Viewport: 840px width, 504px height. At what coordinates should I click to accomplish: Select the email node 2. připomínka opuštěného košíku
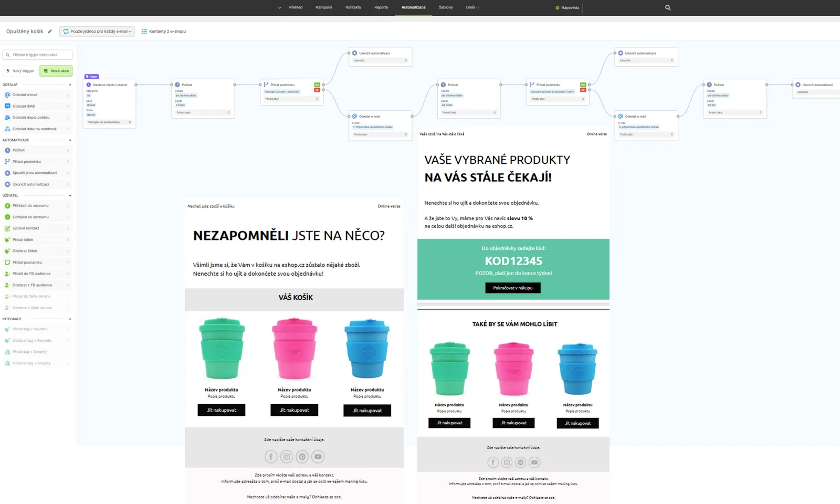[x=646, y=126]
